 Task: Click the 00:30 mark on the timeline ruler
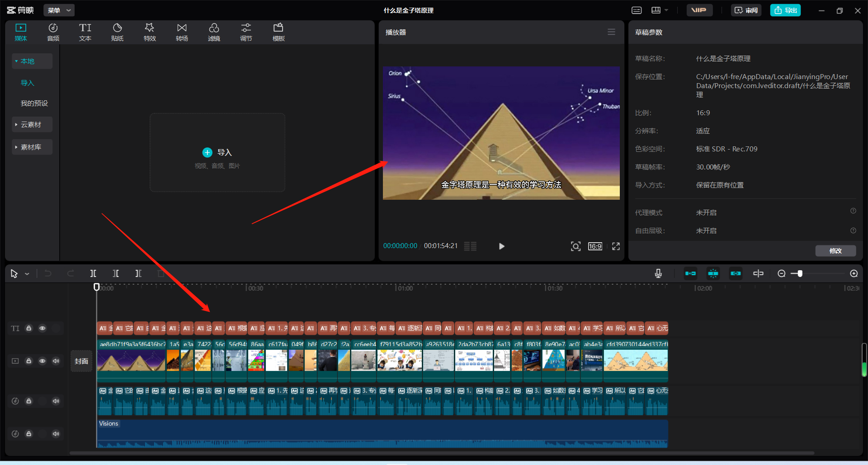tap(255, 288)
